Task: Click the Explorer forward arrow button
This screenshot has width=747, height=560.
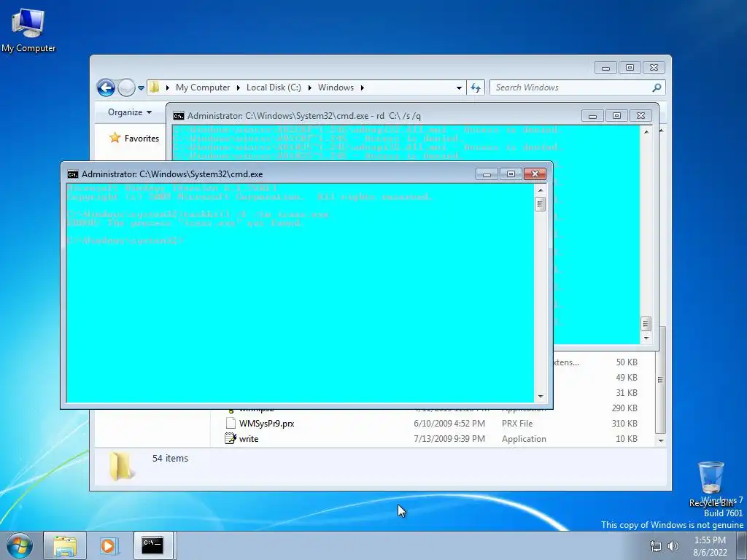Action: (126, 87)
